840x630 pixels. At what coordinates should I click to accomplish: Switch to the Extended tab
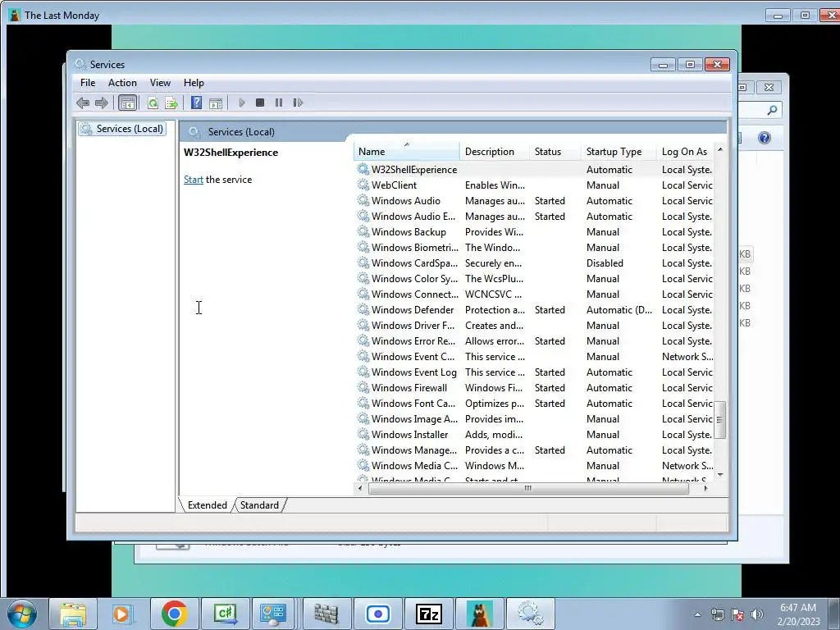tap(208, 505)
